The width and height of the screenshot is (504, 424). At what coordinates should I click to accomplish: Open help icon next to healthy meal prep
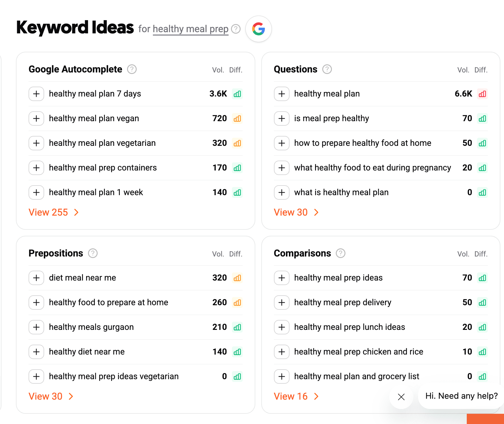[236, 29]
